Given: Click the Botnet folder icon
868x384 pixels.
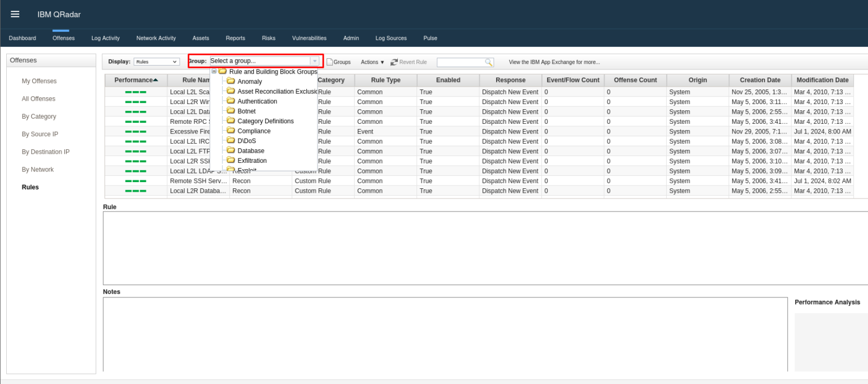Looking at the screenshot, I should point(231,111).
